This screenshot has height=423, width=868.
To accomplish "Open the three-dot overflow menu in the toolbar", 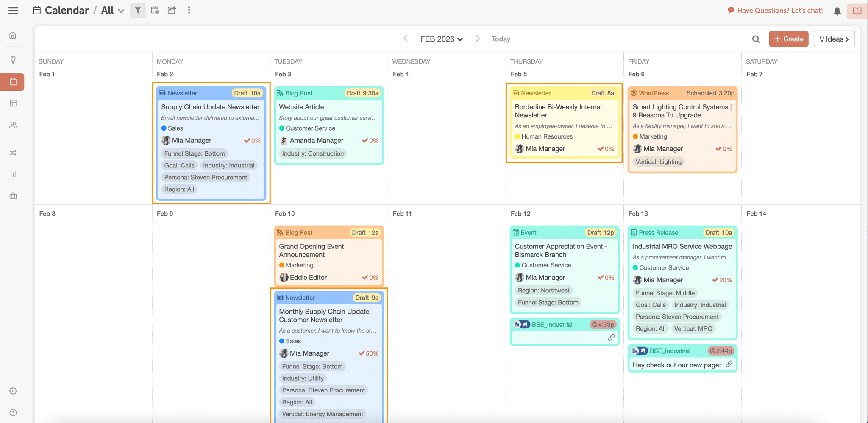I will [x=189, y=10].
